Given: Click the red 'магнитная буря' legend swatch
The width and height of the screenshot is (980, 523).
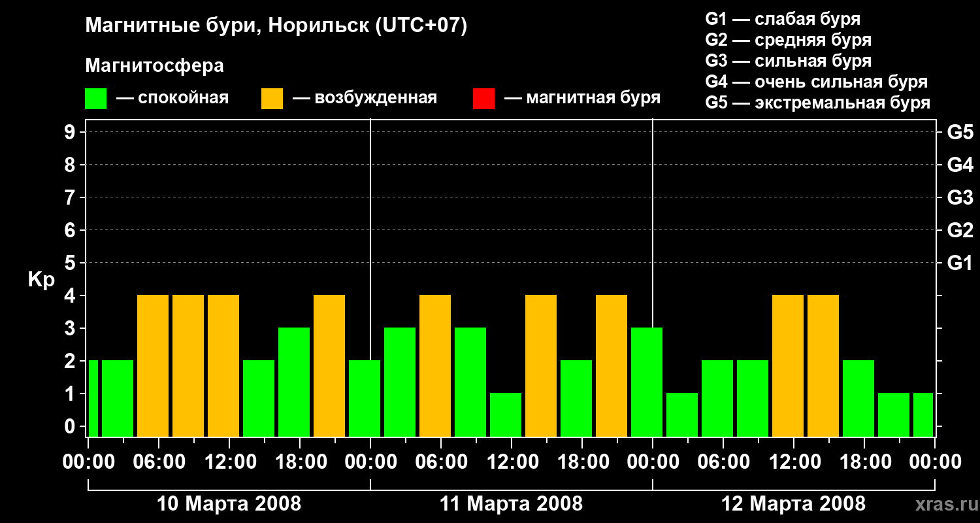Looking at the screenshot, I should (483, 99).
